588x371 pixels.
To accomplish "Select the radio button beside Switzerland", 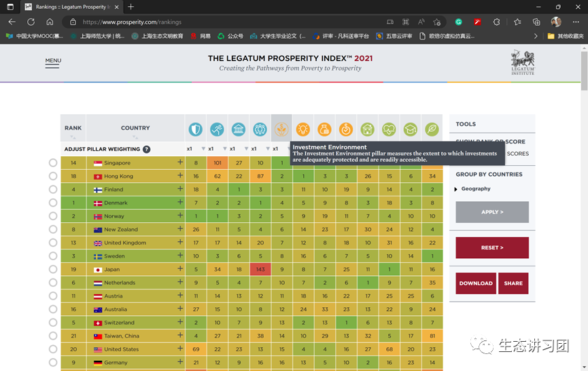I will [53, 322].
